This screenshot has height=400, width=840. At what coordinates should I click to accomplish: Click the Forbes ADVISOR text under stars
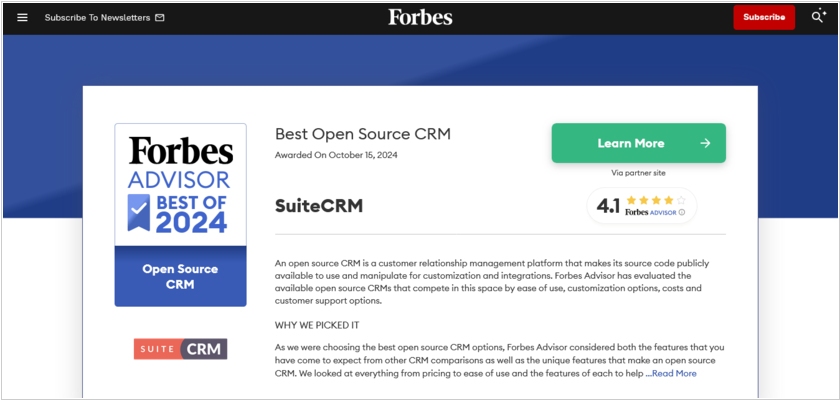coord(651,213)
